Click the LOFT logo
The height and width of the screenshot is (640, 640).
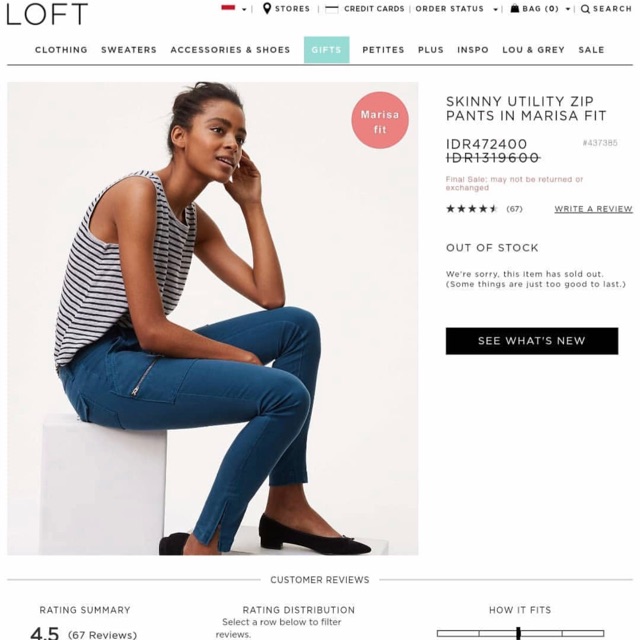[47, 13]
